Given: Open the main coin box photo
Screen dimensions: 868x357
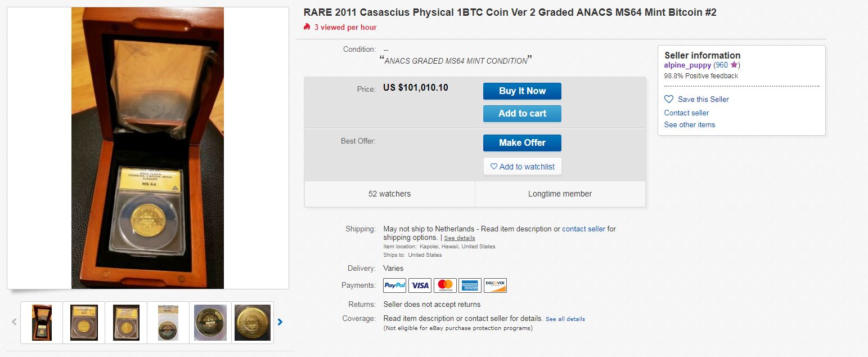Looking at the screenshot, I should [147, 148].
